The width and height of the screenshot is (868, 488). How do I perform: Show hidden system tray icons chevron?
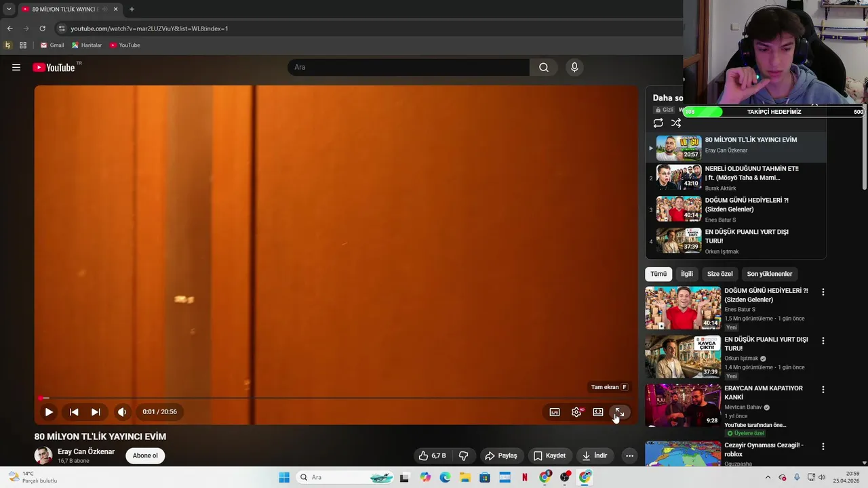[x=767, y=477]
